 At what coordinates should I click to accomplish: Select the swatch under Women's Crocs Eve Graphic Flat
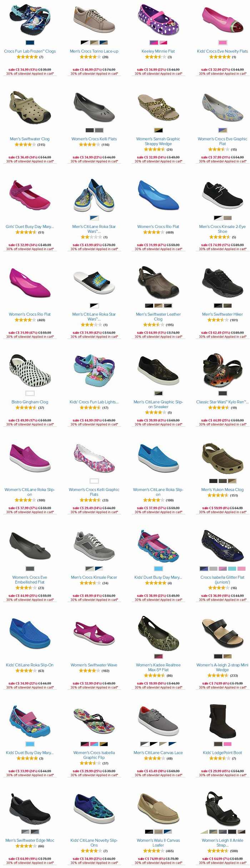(x=222, y=130)
